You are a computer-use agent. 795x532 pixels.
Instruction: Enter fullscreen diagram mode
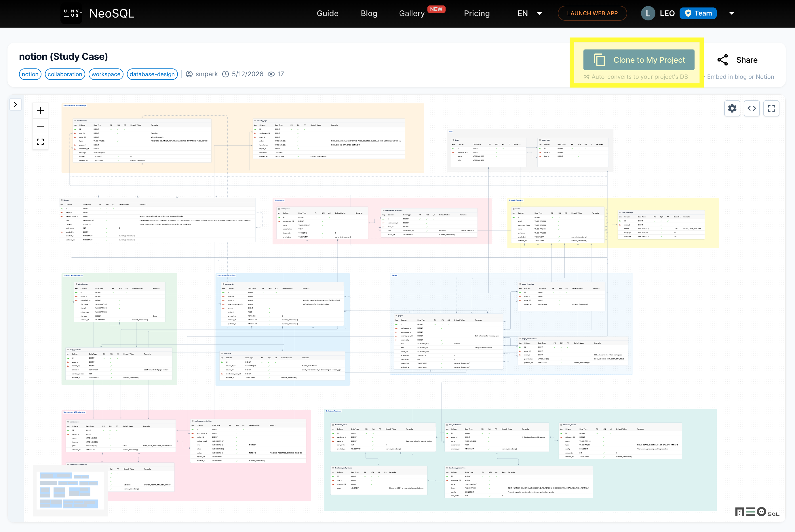point(771,109)
